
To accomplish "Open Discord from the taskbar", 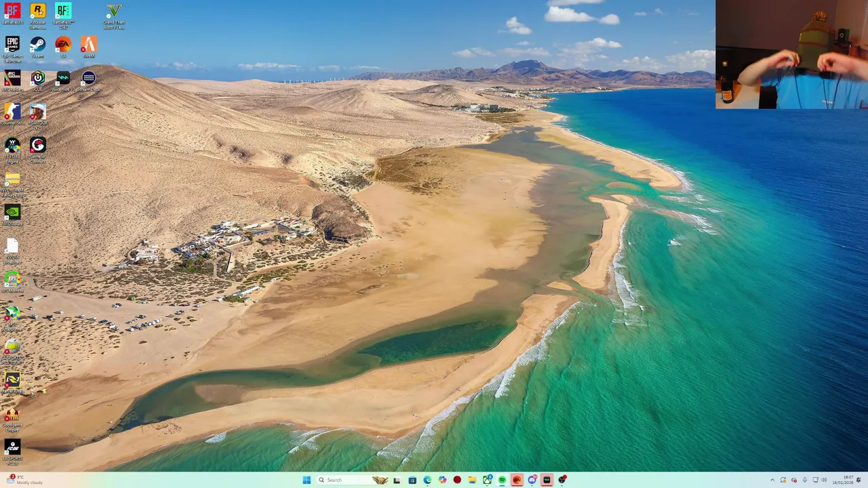I will tap(532, 480).
